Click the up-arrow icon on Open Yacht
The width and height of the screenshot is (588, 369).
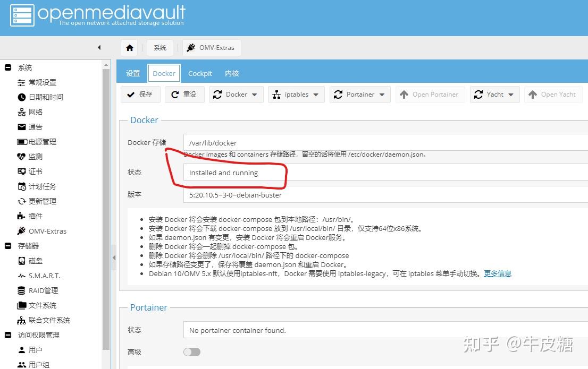coord(533,95)
